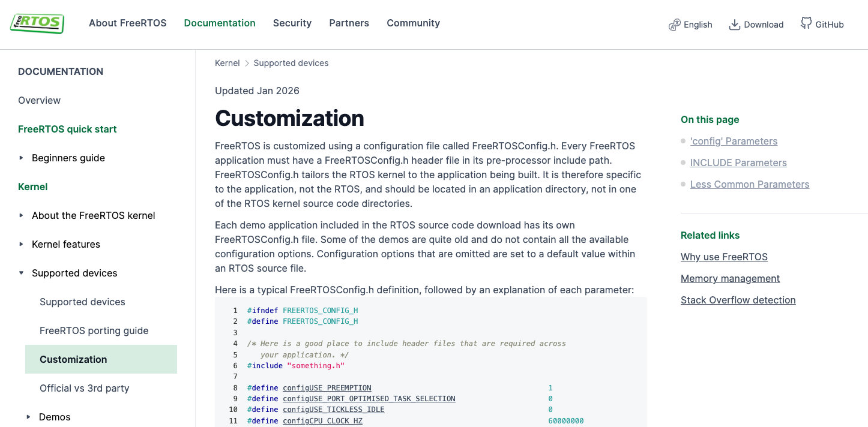Click Kernel in the breadcrumb
The width and height of the screenshot is (868, 427).
(228, 63)
